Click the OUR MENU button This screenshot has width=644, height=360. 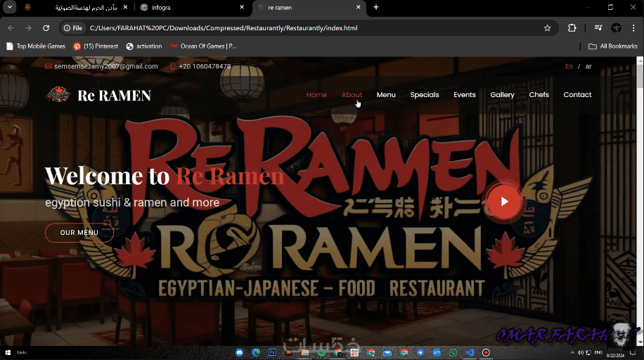pyautogui.click(x=79, y=233)
